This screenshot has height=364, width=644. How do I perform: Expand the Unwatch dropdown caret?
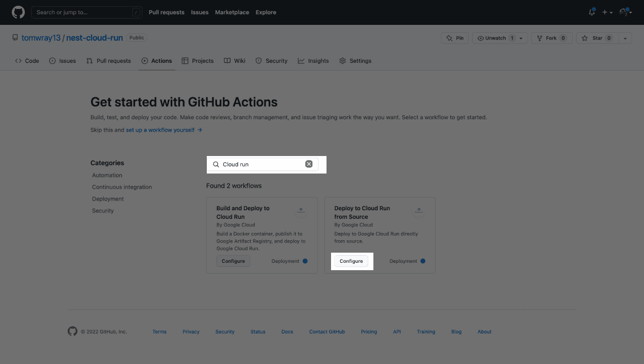tap(521, 38)
